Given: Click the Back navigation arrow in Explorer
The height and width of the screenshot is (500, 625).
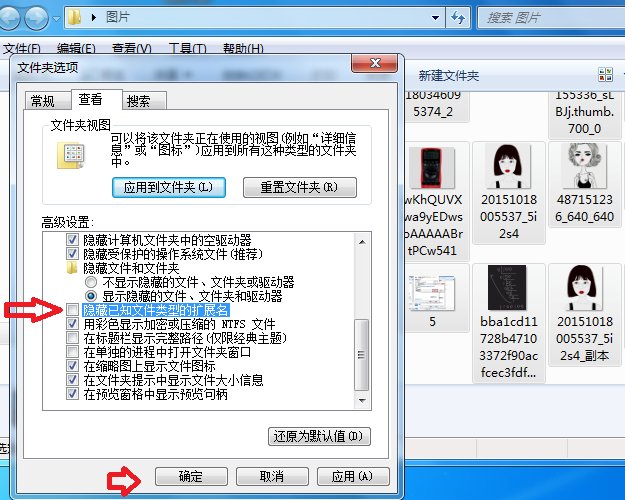Looking at the screenshot, I should [x=9, y=18].
